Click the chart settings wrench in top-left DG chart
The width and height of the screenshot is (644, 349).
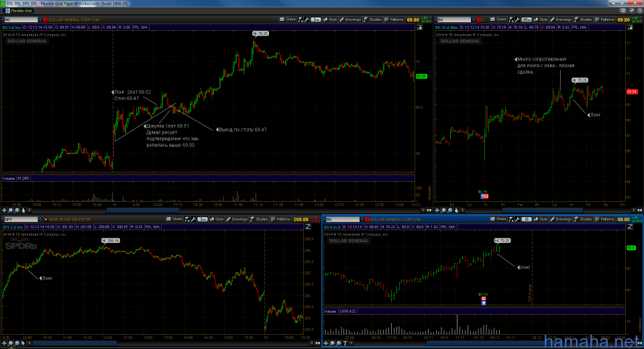tap(307, 19)
